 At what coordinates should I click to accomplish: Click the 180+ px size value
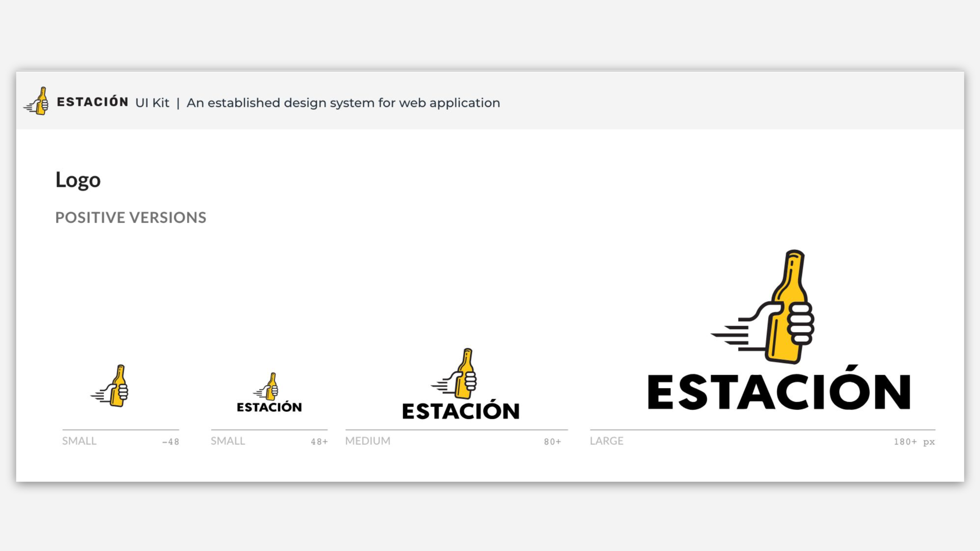click(x=914, y=442)
